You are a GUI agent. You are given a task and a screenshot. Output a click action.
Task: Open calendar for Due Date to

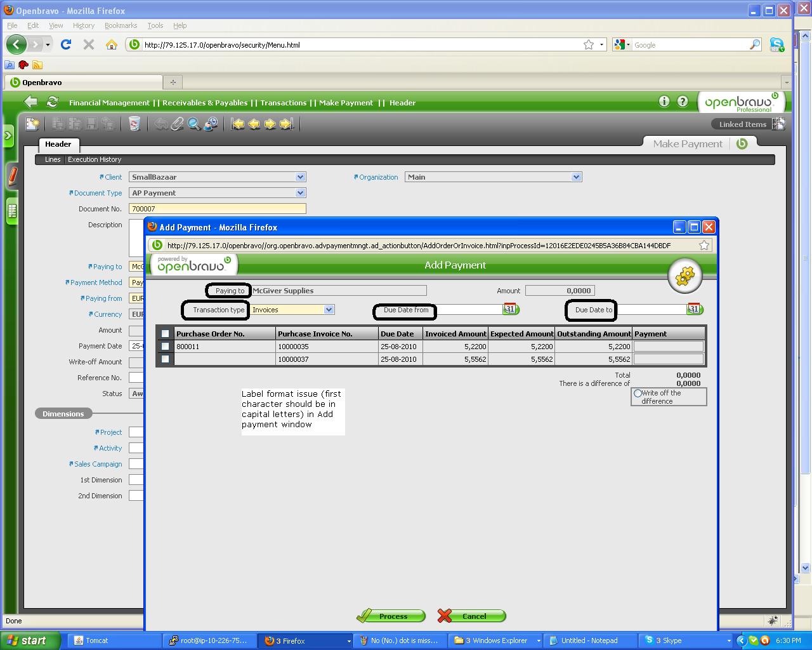click(695, 309)
